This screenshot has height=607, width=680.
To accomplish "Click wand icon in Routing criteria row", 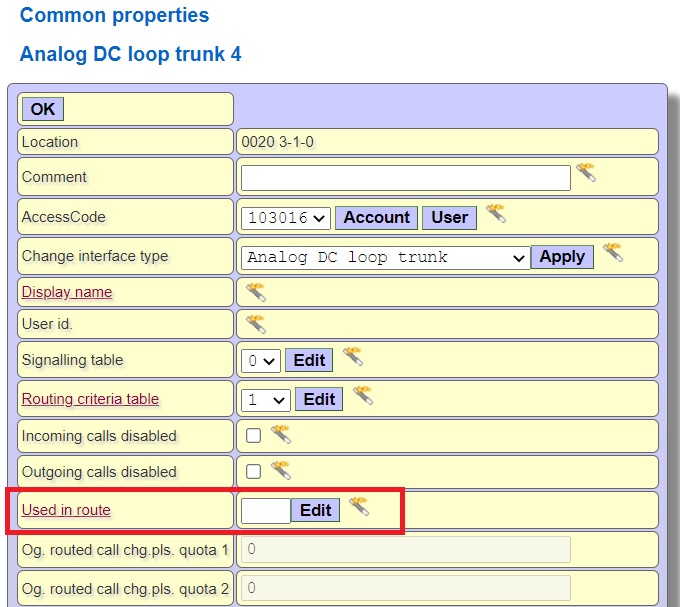I will tap(362, 395).
